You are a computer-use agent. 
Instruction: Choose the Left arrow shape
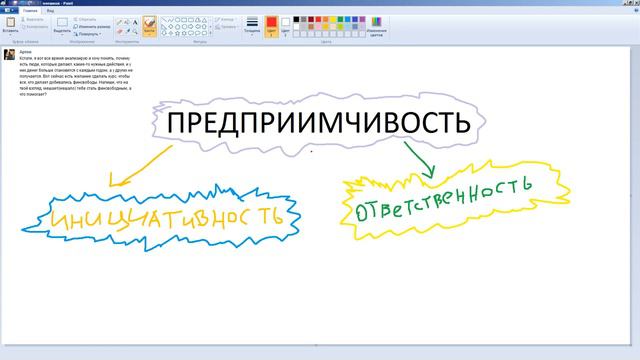(x=198, y=27)
